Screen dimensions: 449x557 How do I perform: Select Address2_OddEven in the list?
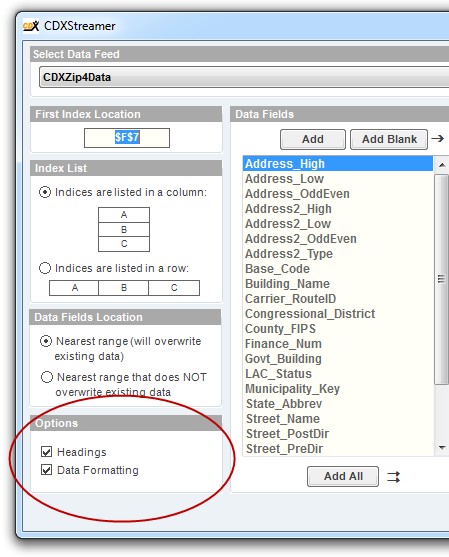pyautogui.click(x=338, y=239)
